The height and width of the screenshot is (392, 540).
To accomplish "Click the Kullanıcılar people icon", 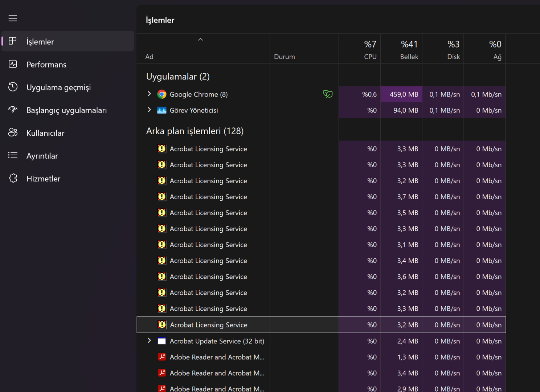I will 13,132.
